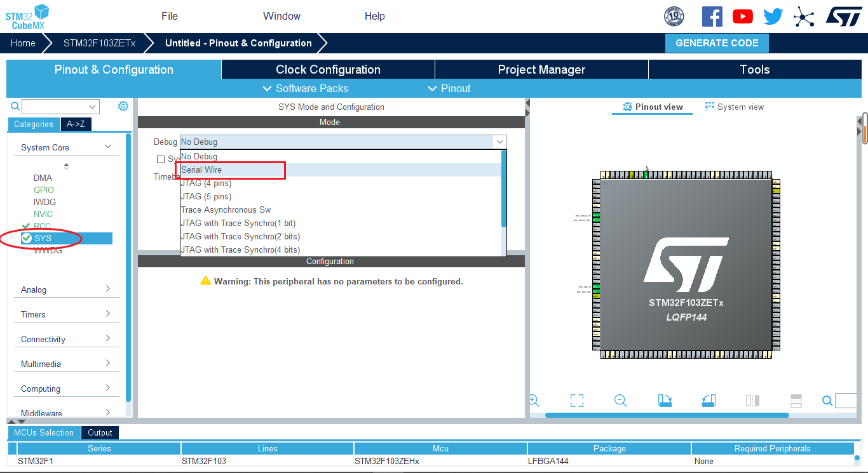Expand the Timers category
Image resolution: width=868 pixels, height=473 pixels.
pyautogui.click(x=66, y=314)
